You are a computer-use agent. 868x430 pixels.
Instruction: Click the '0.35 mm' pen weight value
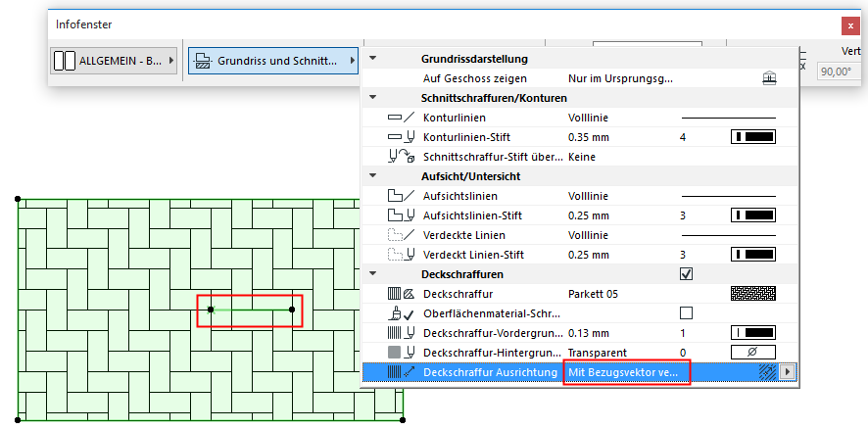(x=589, y=137)
